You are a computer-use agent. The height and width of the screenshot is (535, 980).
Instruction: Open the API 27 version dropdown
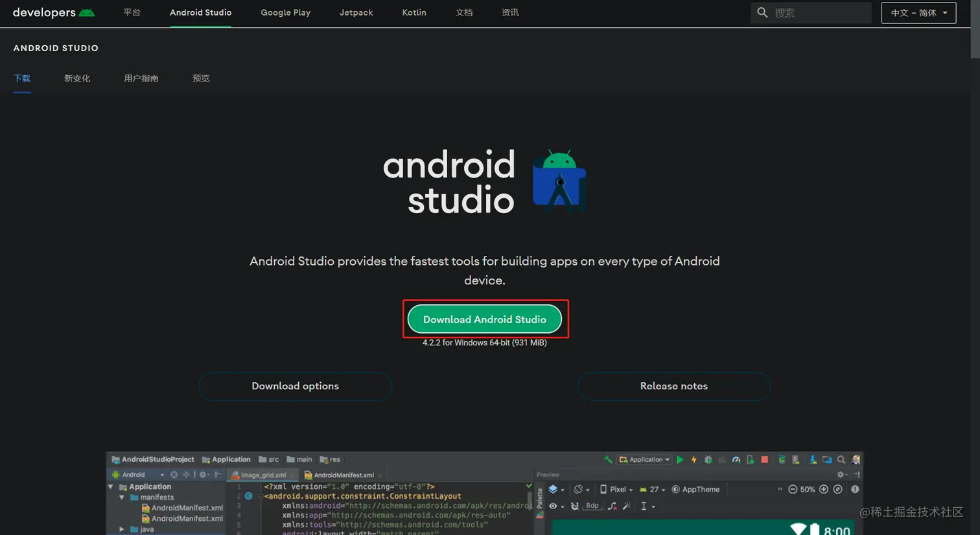point(652,490)
